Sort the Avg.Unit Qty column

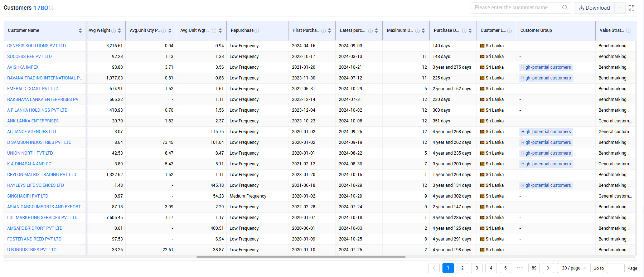click(x=170, y=31)
